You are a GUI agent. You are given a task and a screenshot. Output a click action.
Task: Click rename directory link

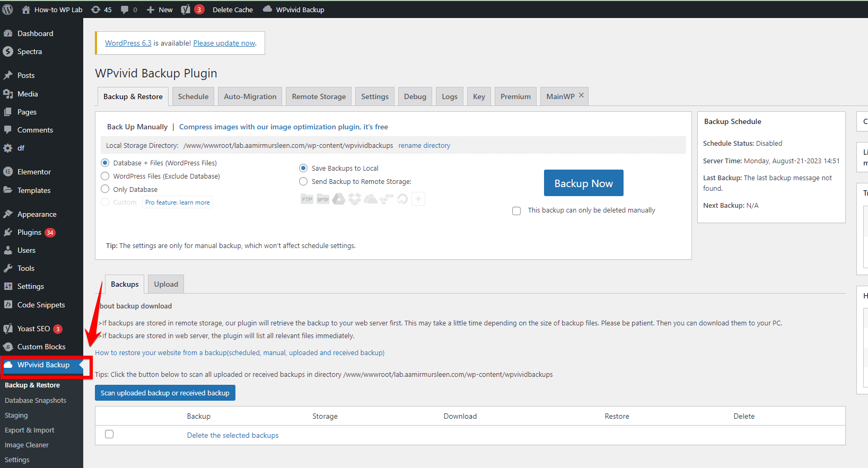click(x=424, y=146)
